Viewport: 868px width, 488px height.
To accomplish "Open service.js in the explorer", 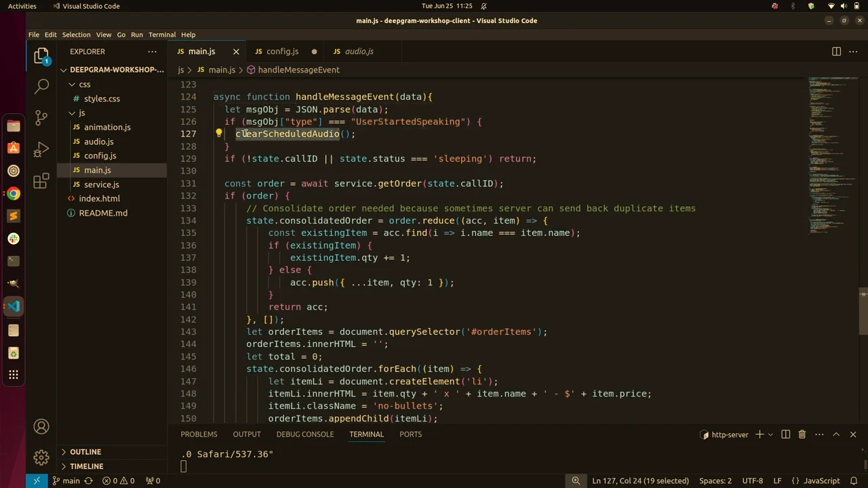I will pos(101,184).
